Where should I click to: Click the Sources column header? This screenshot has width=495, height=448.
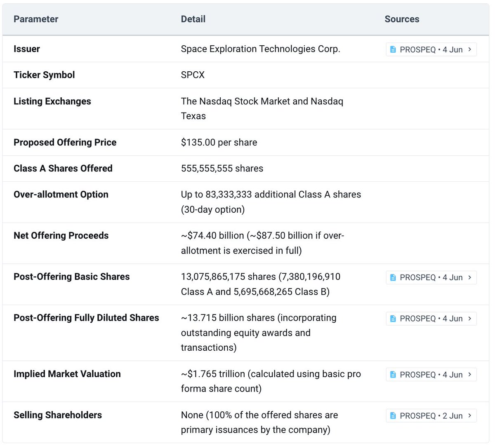(x=402, y=19)
